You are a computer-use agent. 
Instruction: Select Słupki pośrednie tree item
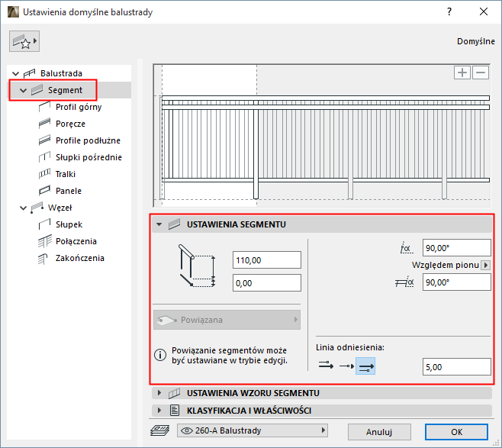point(88,157)
